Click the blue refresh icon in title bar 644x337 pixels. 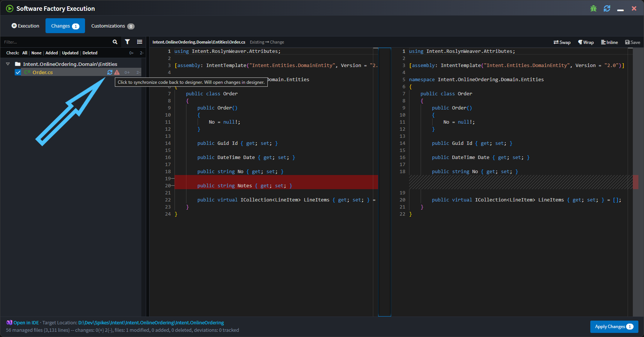tap(607, 8)
